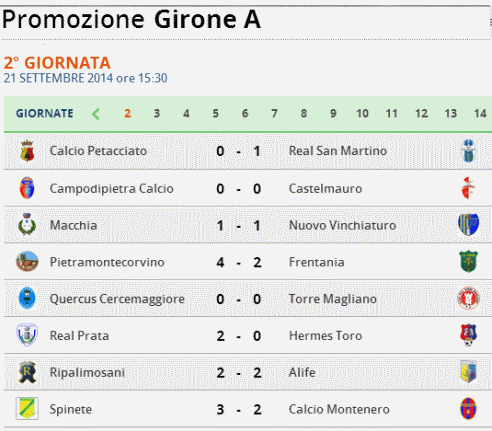The image size is (492, 431).
Task: Click the Spinete 3 - 2 match score
Action: point(239,409)
